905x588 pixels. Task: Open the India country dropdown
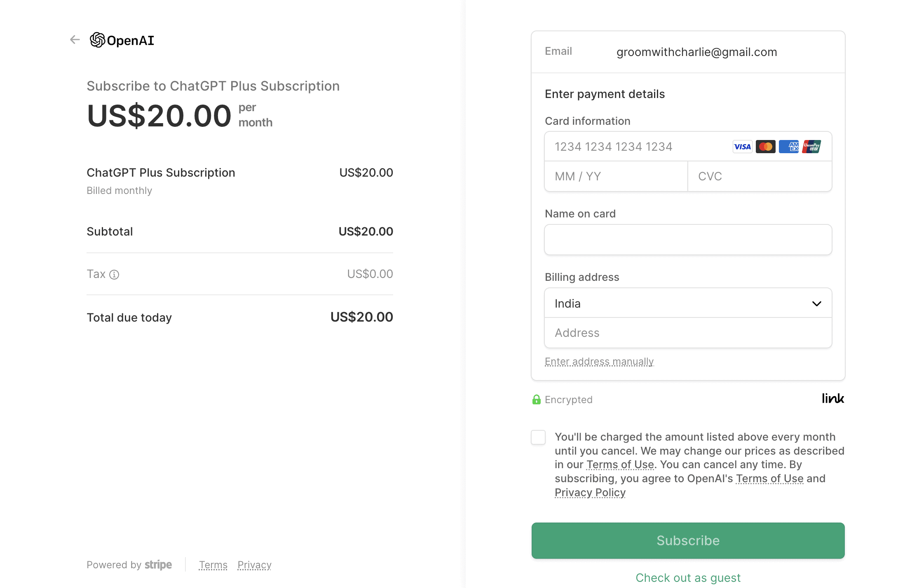click(688, 303)
